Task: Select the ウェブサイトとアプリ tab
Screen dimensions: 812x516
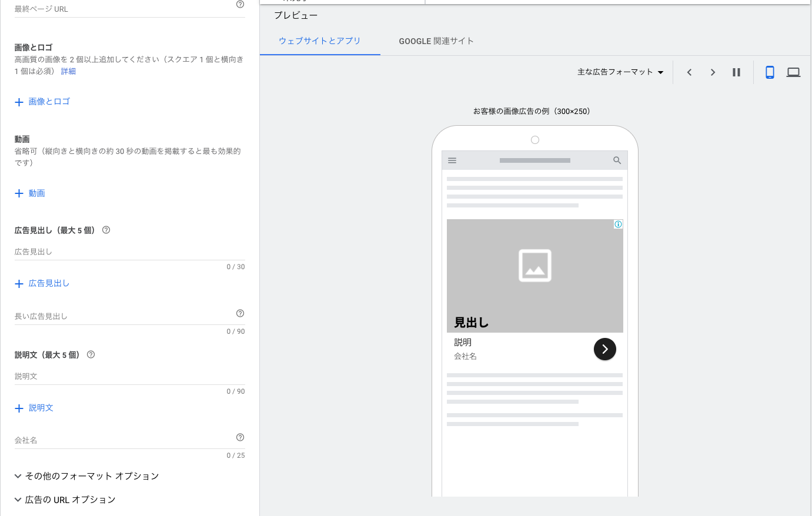Action: (x=320, y=41)
